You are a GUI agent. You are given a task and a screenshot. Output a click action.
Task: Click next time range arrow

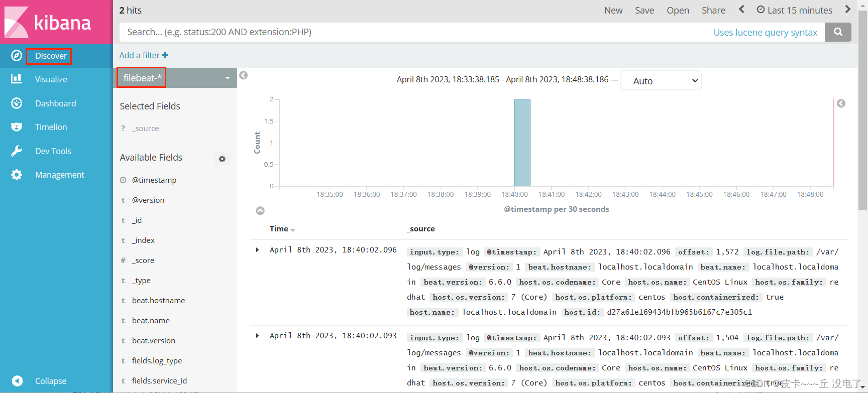coord(848,9)
